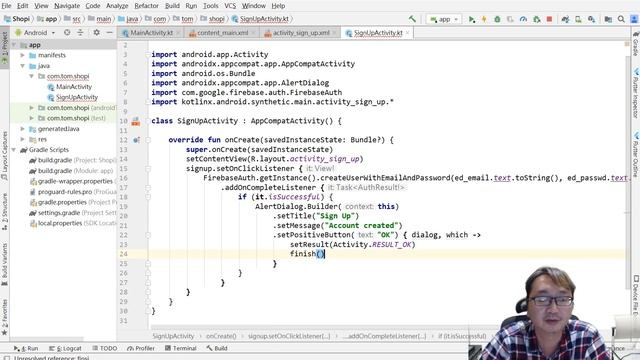The width and height of the screenshot is (640, 360).
Task: Click the Apply Changes lightning icon
Action: pyautogui.click(x=484, y=19)
